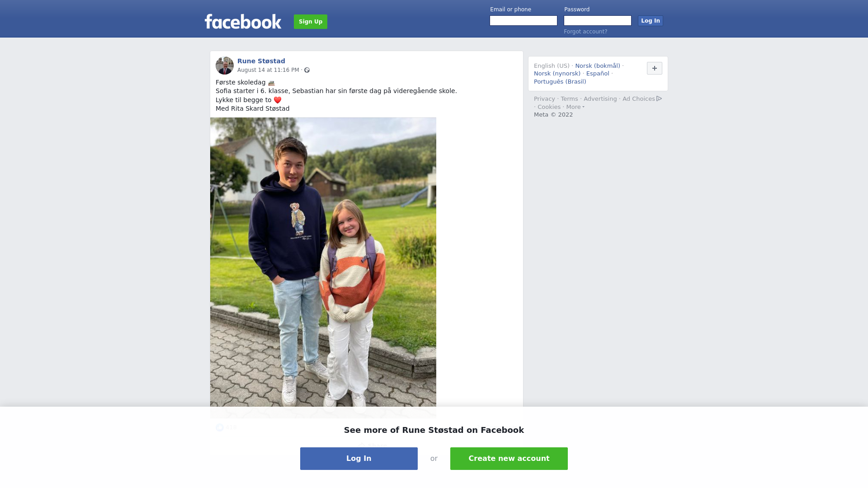
Task: Switch language to Português (Brasil)
Action: pyautogui.click(x=560, y=82)
